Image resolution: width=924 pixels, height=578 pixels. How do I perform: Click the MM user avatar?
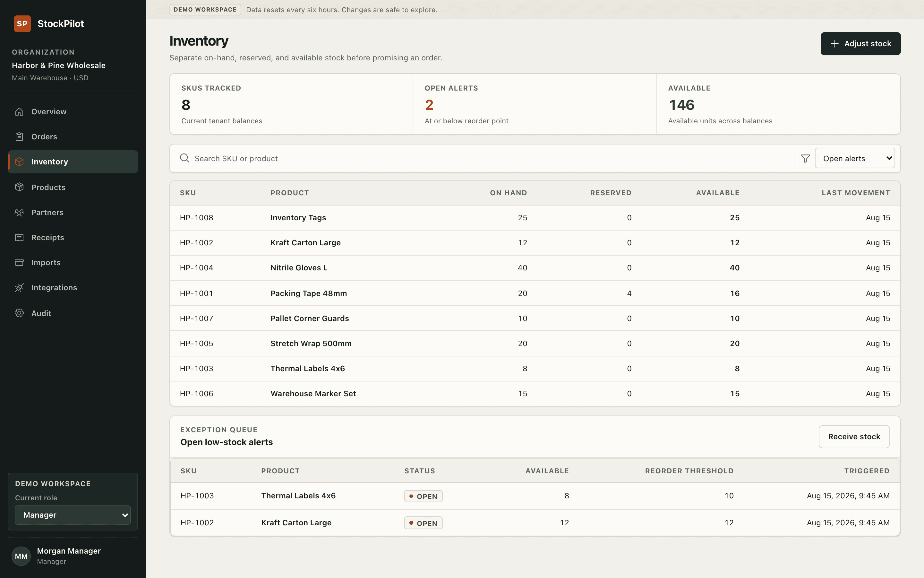pyautogui.click(x=21, y=556)
